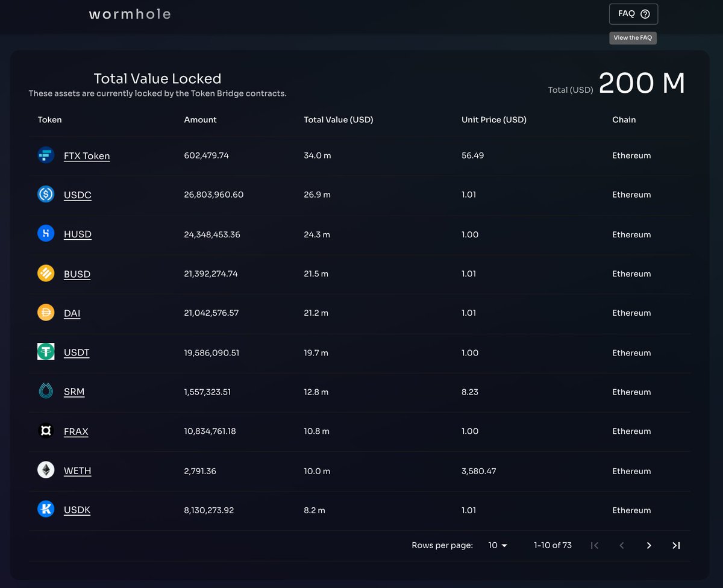
Task: Click the amount 10,834,761.18
Action: point(210,431)
